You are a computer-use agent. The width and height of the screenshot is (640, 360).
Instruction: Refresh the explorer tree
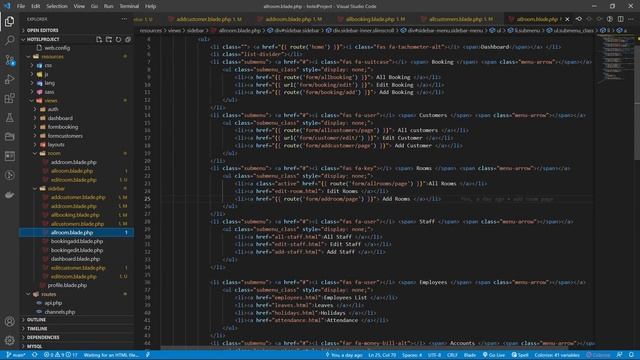(x=118, y=39)
